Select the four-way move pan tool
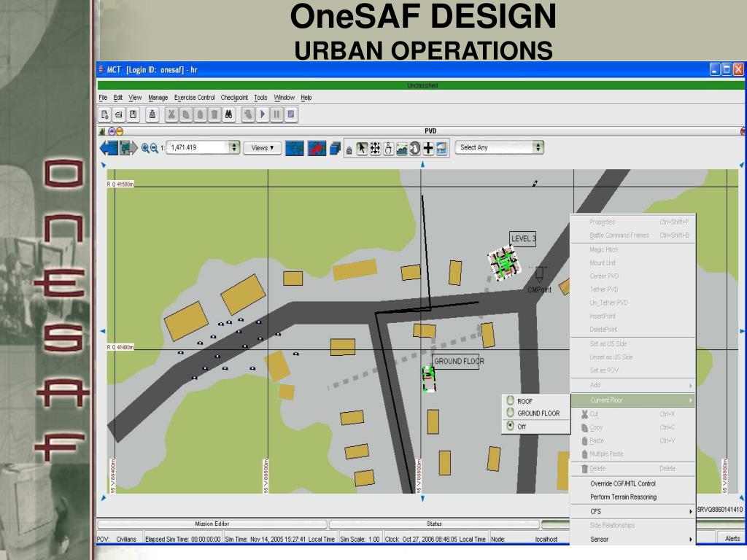 coord(376,148)
